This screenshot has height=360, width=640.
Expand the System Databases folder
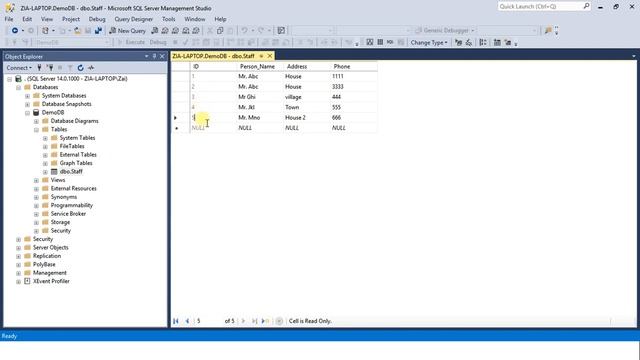(27, 96)
